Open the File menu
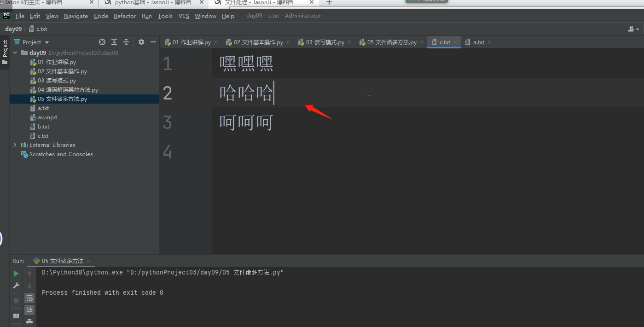The image size is (644, 327). 20,16
